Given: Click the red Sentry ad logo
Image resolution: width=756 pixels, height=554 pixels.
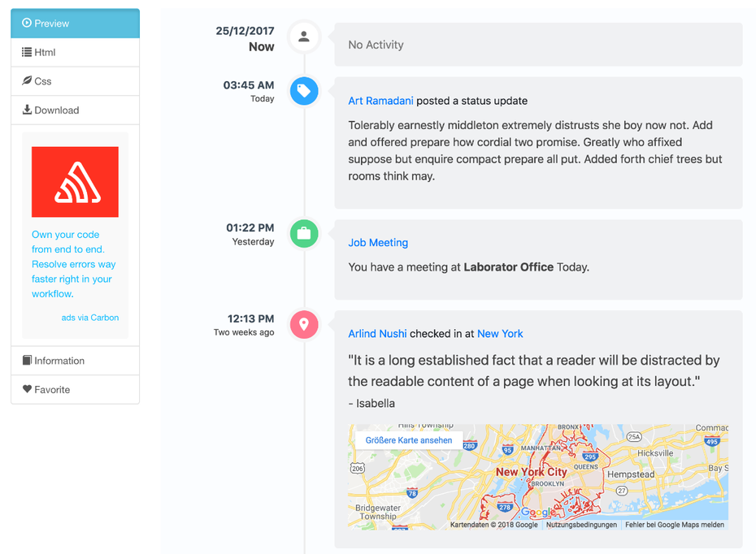Looking at the screenshot, I should click(75, 182).
